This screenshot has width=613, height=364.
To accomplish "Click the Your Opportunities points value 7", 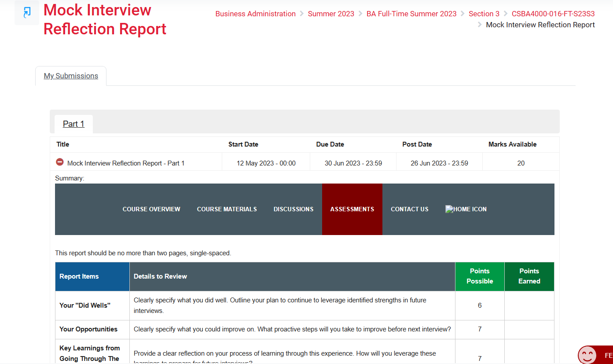I will [480, 329].
